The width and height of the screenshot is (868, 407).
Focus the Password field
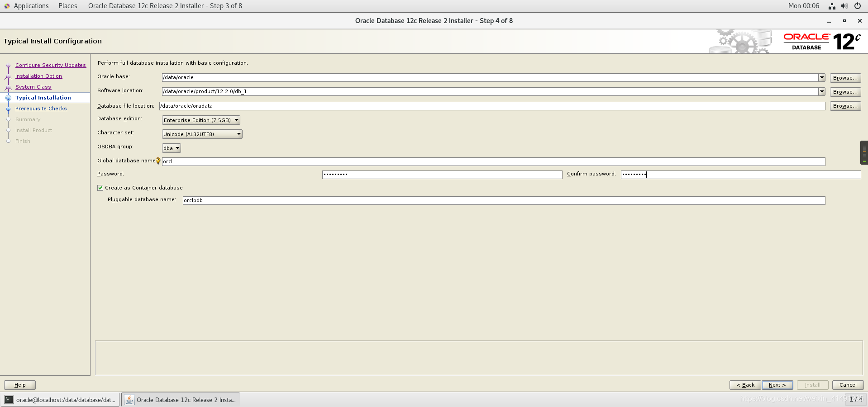tap(442, 175)
